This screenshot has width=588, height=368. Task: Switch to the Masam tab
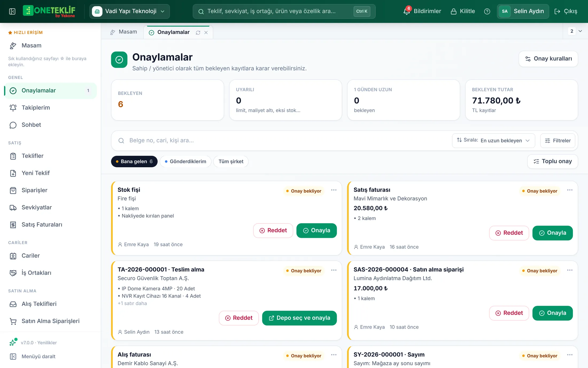(x=123, y=32)
